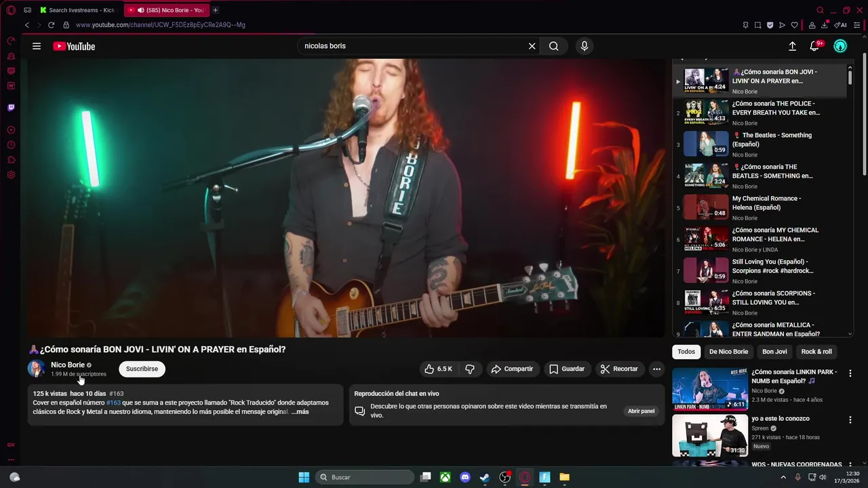Open hashtag #163 in description
Image resolution: width=868 pixels, height=488 pixels.
point(113,403)
